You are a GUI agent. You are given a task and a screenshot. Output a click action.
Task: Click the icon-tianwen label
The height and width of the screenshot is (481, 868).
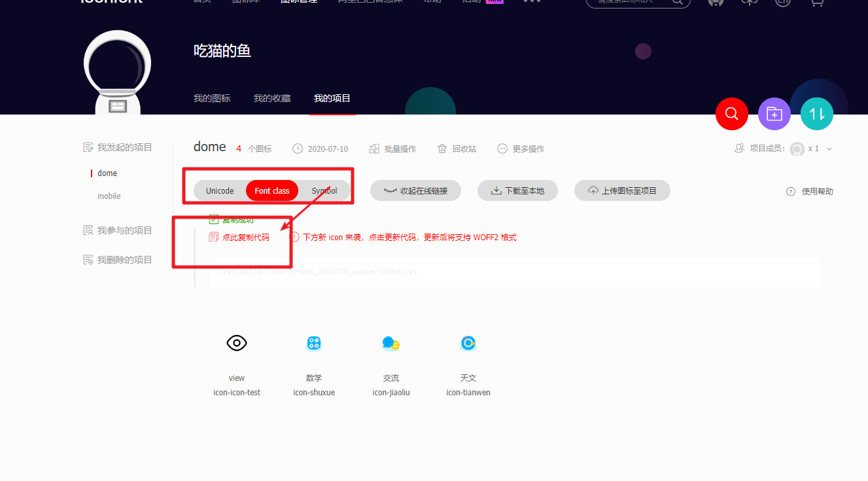coord(468,393)
